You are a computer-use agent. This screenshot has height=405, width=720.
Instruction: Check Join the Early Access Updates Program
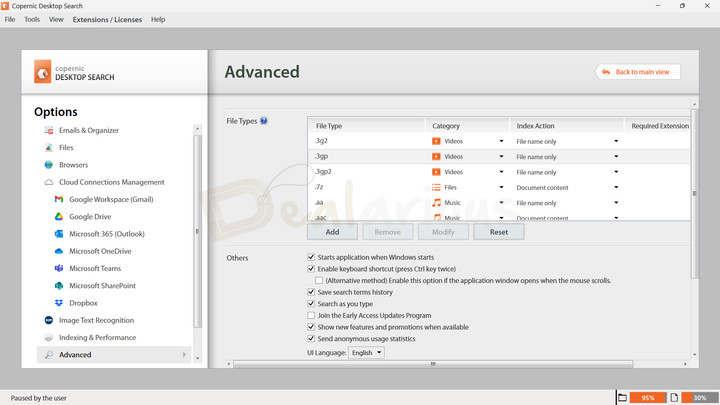coord(311,315)
